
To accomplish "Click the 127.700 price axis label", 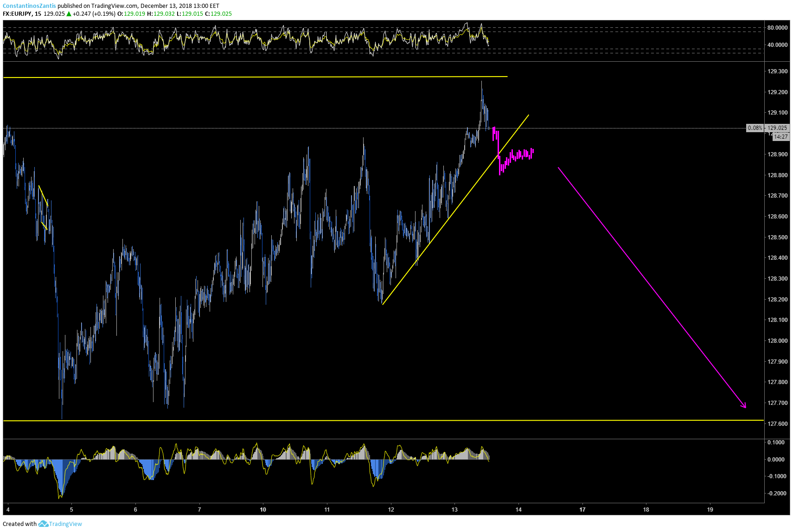I will tap(777, 403).
